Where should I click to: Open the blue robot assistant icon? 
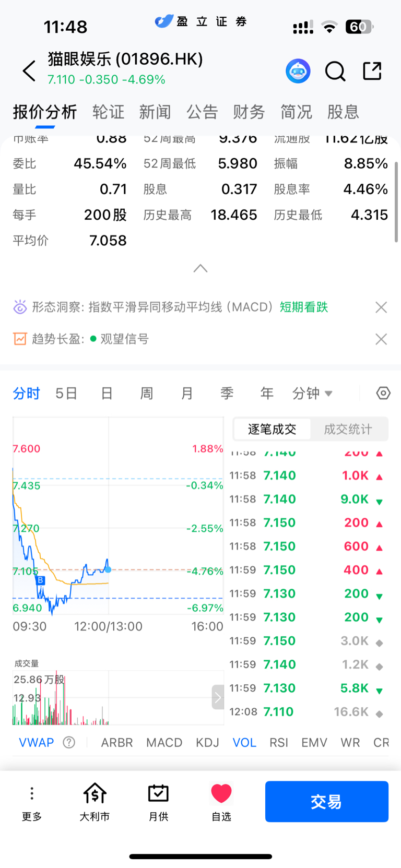point(298,71)
